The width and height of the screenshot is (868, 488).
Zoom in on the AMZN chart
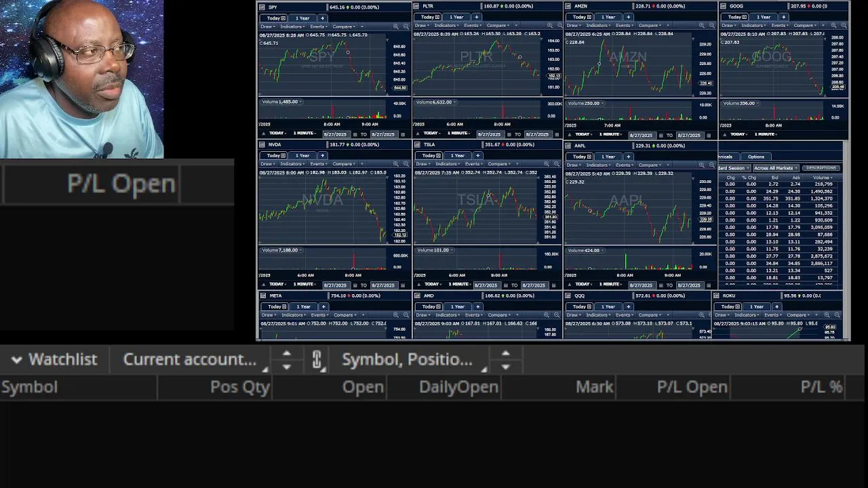pyautogui.click(x=702, y=26)
